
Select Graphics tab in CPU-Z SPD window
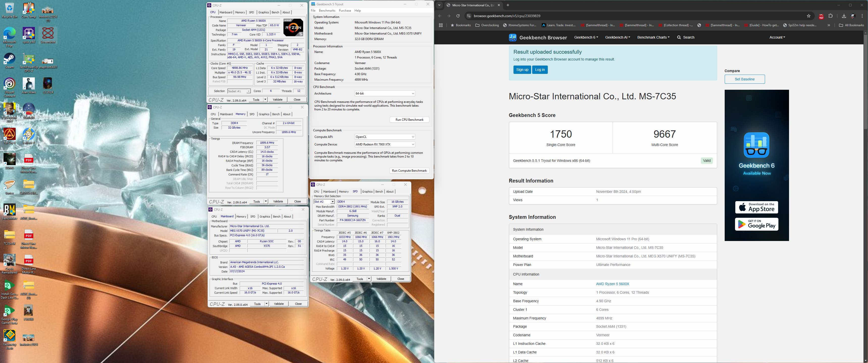pos(367,192)
